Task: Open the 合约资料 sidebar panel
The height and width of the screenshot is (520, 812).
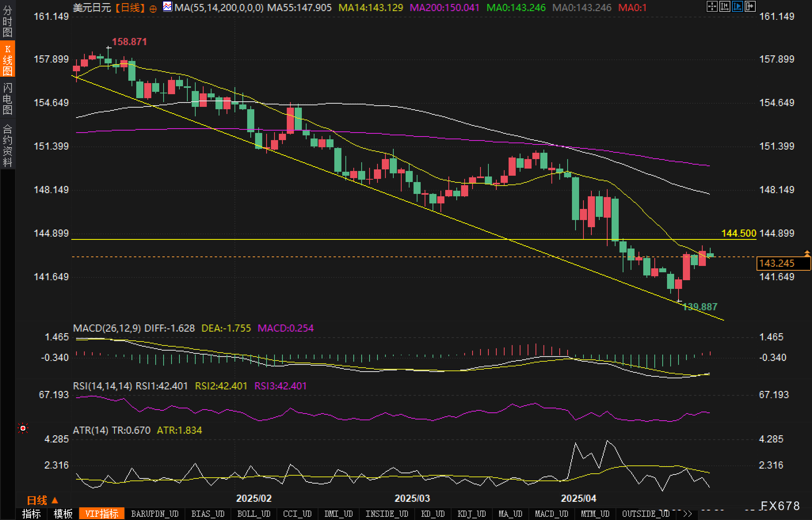Action: coord(8,145)
